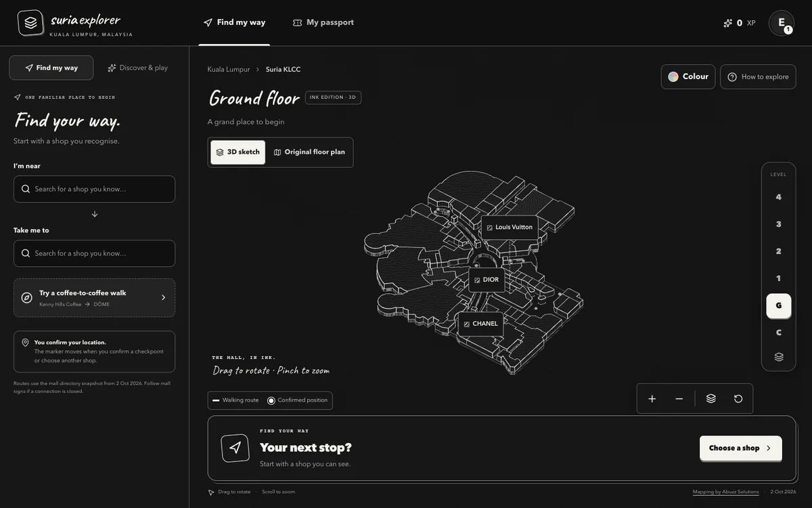Click the search icon in Take me to field
812x508 pixels.
(26, 253)
